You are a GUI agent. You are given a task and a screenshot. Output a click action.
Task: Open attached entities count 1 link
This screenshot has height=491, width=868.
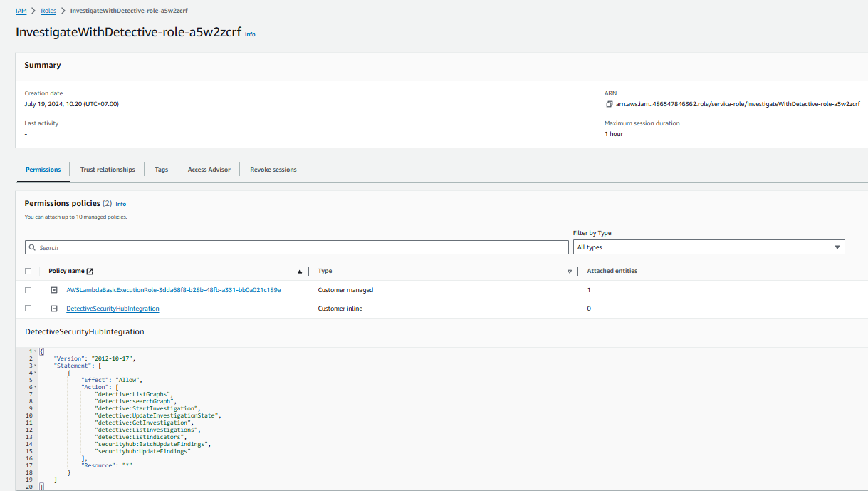point(589,290)
